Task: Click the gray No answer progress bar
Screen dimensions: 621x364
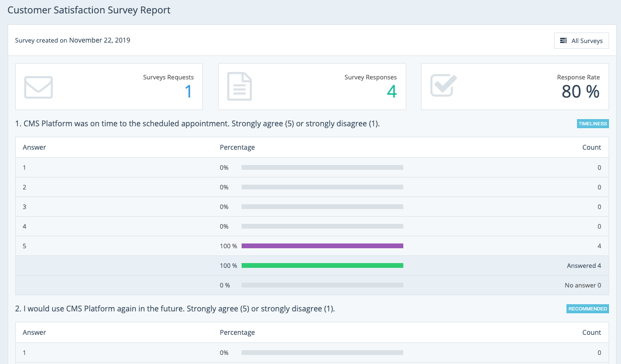Action: tap(322, 285)
